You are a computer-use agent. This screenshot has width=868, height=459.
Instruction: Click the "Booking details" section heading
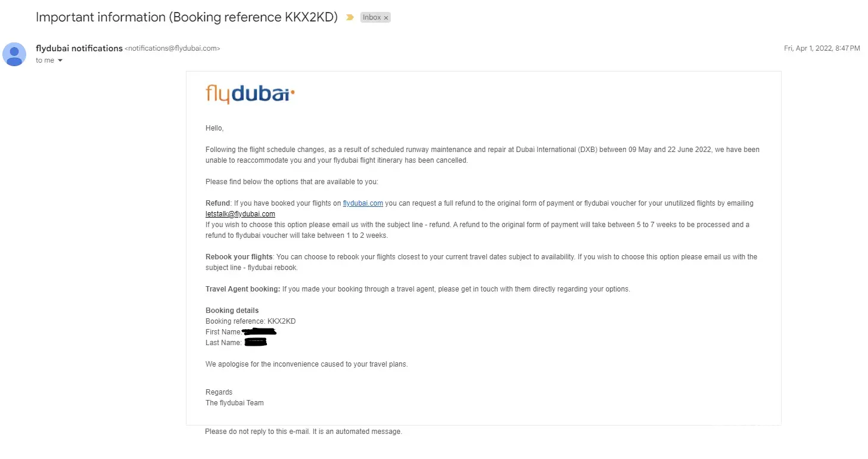point(232,311)
